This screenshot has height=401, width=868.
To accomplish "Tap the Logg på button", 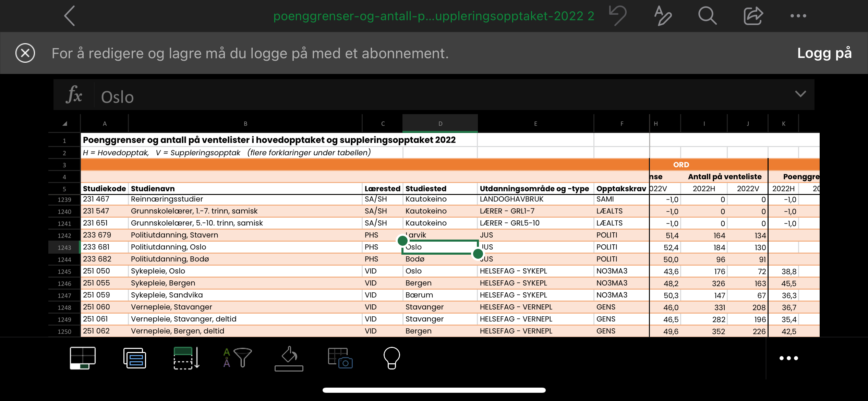I will coord(824,53).
